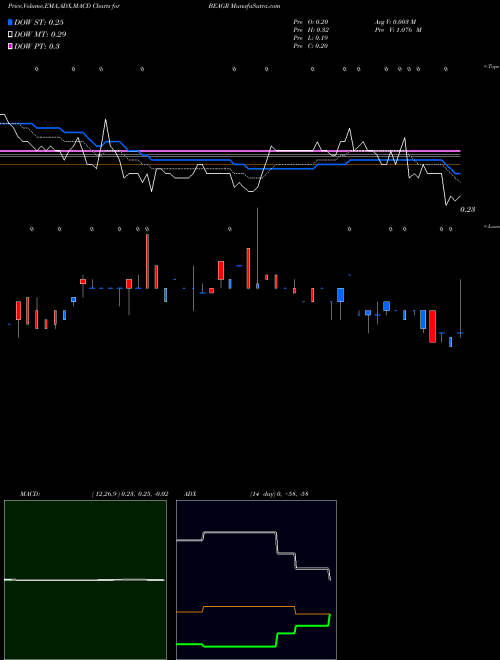Click the MACD parameters '(12,26,9) 0.23, 0.25, -0.02'
This screenshot has height=660, width=500.
point(130,494)
